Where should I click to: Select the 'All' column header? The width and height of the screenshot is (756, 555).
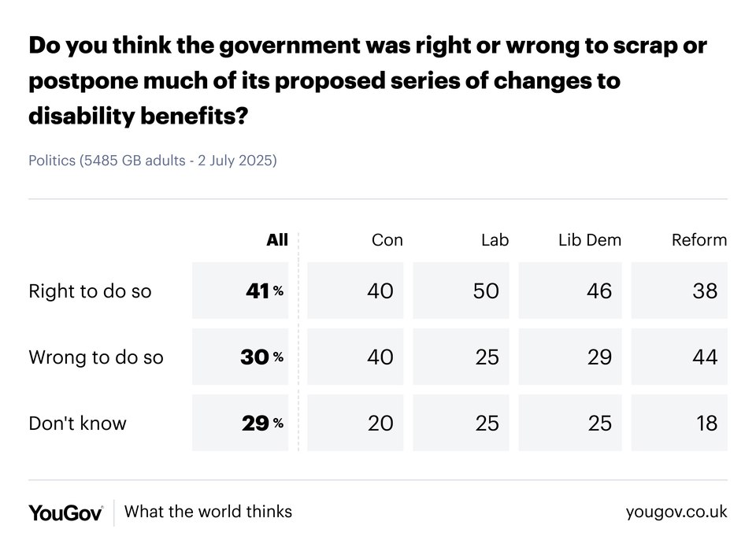[x=277, y=240]
